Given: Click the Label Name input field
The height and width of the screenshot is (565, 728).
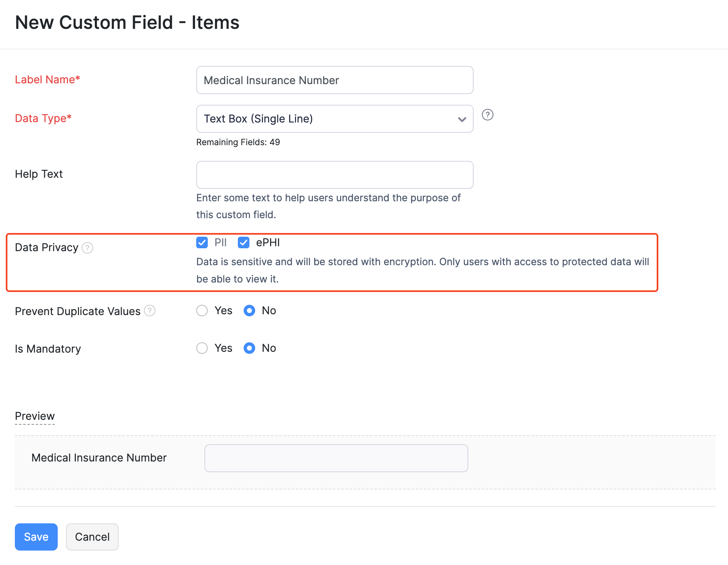Looking at the screenshot, I should (334, 80).
